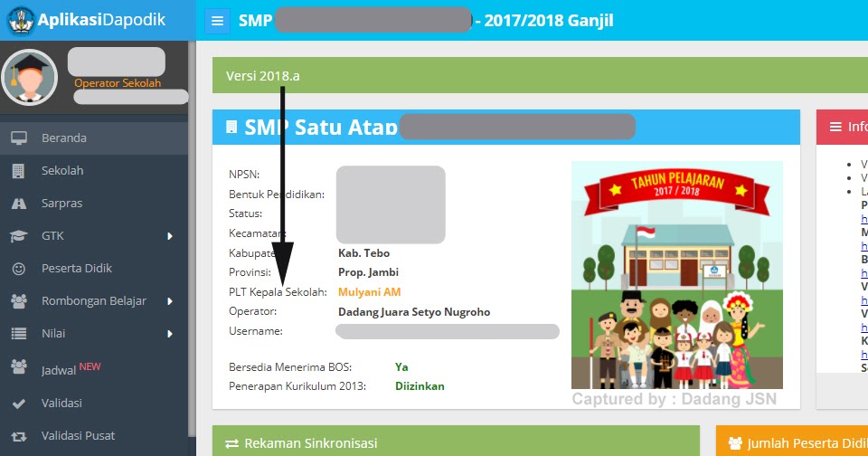Viewport: 868px width, 456px height.
Task: Click the Validasi Pusat retweet icon
Action: pos(19,437)
